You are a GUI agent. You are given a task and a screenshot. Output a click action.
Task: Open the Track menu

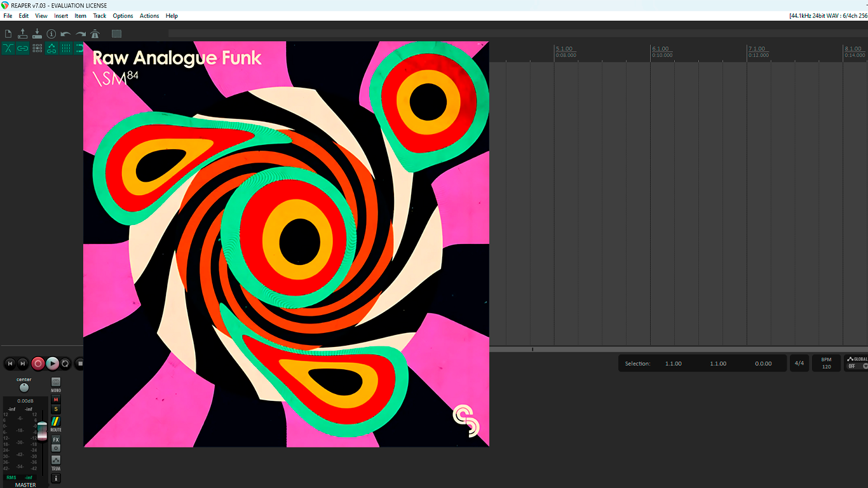pyautogui.click(x=100, y=16)
